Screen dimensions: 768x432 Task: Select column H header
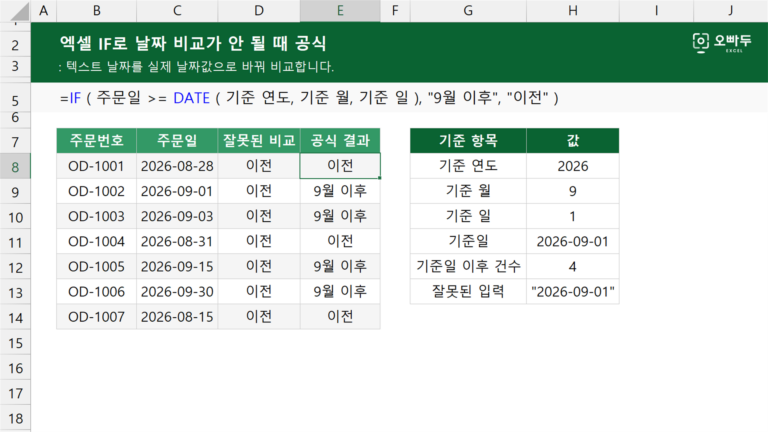coord(573,11)
